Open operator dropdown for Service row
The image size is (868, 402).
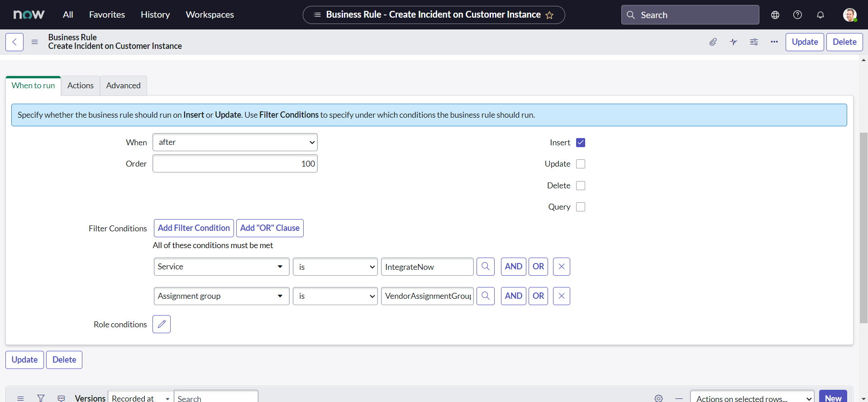[335, 267]
